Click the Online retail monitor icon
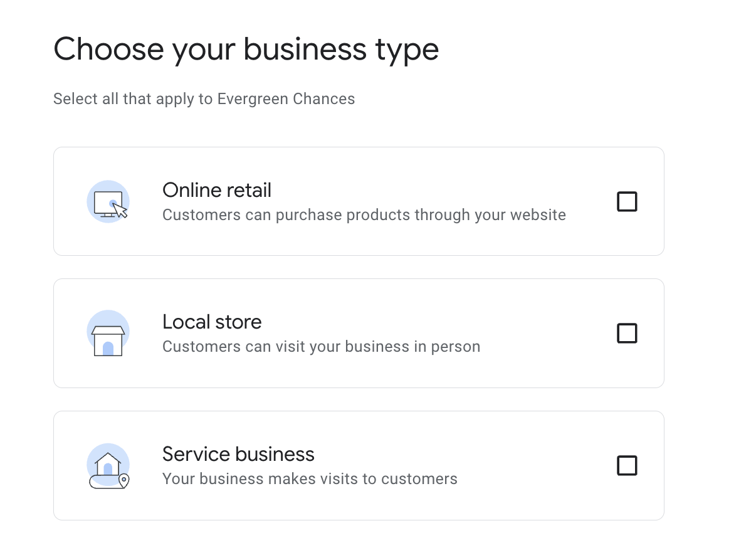The width and height of the screenshot is (756, 538). [108, 199]
